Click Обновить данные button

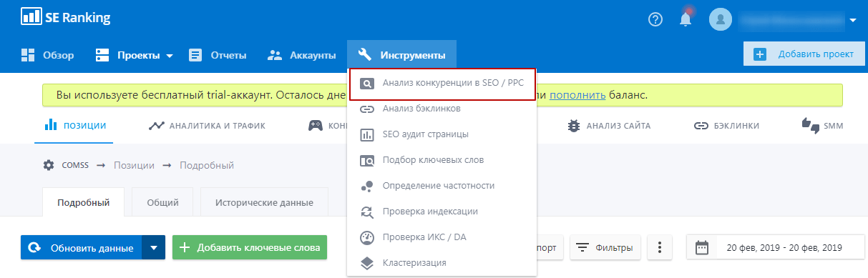coord(82,248)
